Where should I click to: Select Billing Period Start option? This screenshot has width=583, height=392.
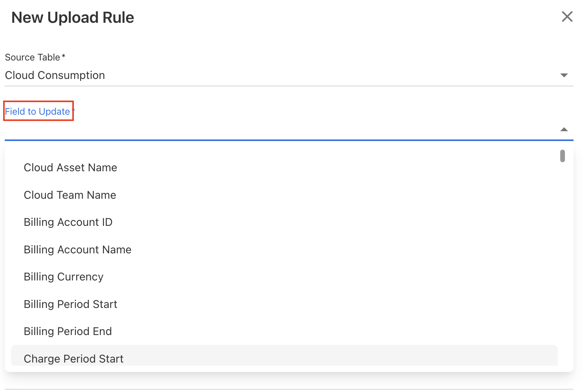tap(70, 304)
